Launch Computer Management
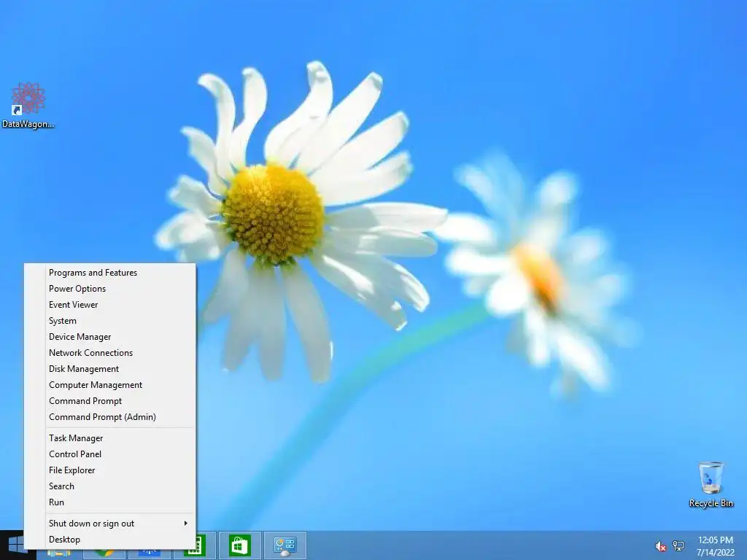747x560 pixels. pos(109,385)
